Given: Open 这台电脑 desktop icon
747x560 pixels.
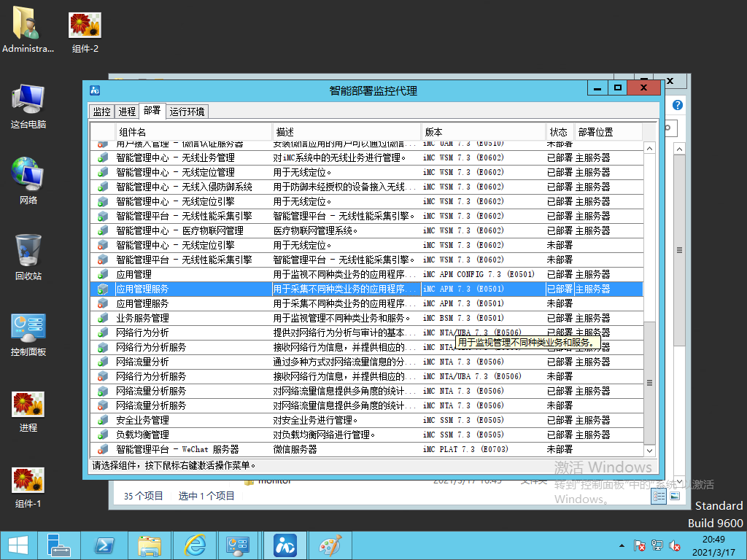Looking at the screenshot, I should (x=28, y=106).
